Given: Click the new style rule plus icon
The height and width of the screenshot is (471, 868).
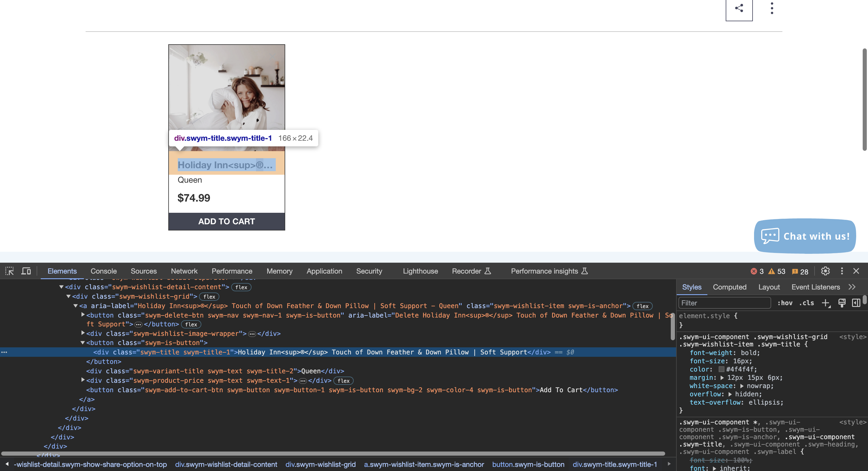Looking at the screenshot, I should pyautogui.click(x=825, y=303).
